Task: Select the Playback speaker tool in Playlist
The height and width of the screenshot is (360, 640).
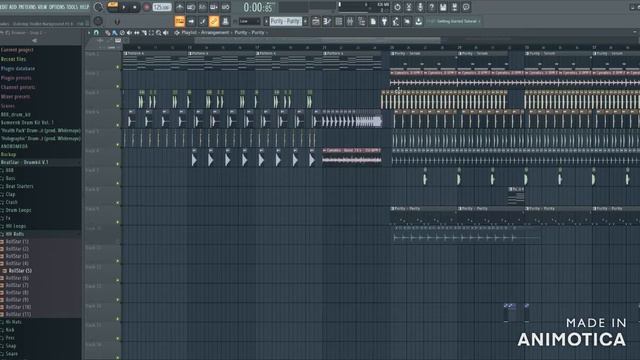Action: [x=166, y=33]
